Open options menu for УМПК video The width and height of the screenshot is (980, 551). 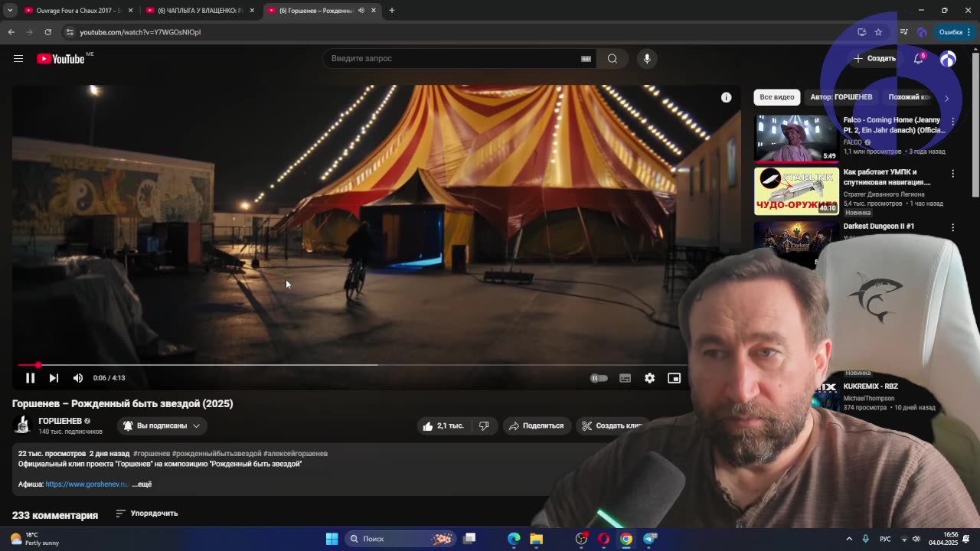[952, 174]
